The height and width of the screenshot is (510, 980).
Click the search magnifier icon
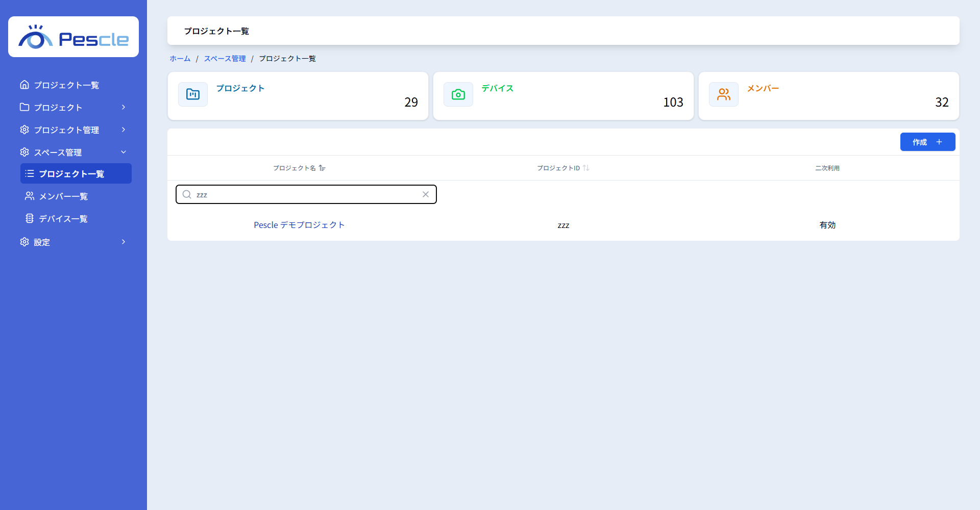point(187,194)
